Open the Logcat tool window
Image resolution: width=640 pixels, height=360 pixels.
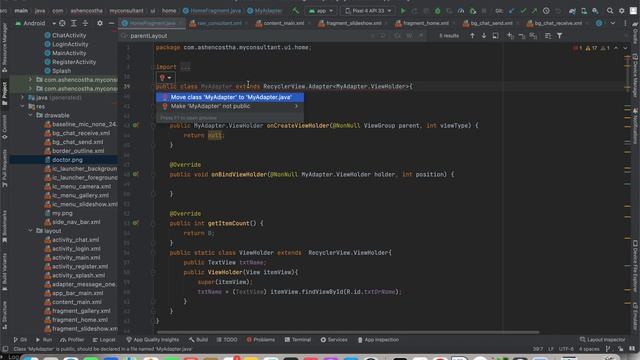104,340
